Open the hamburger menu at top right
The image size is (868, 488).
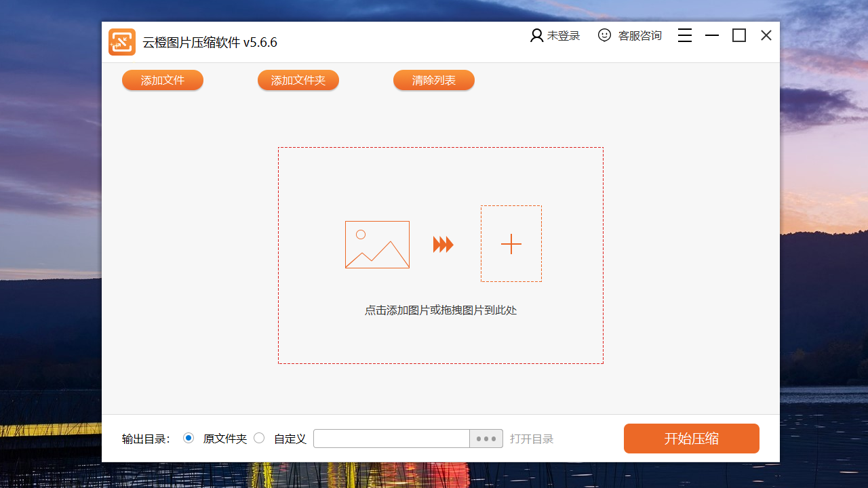pyautogui.click(x=685, y=35)
